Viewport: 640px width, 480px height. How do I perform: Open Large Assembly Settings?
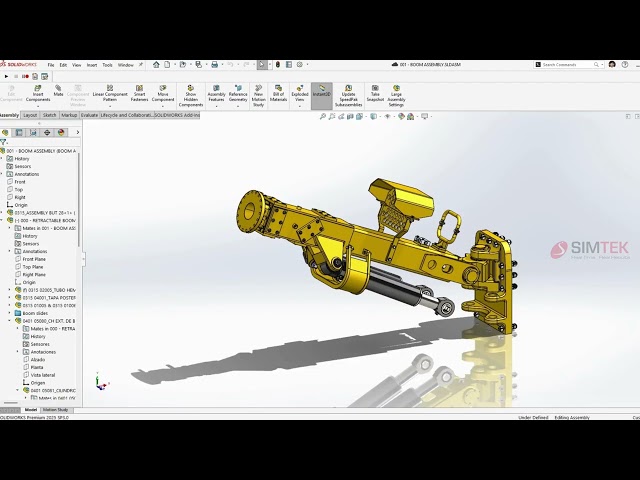396,96
